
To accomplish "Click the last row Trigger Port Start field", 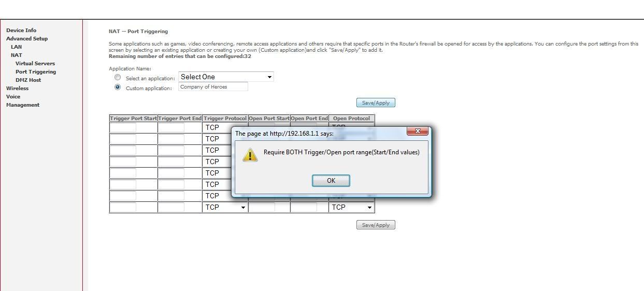I will (x=123, y=207).
